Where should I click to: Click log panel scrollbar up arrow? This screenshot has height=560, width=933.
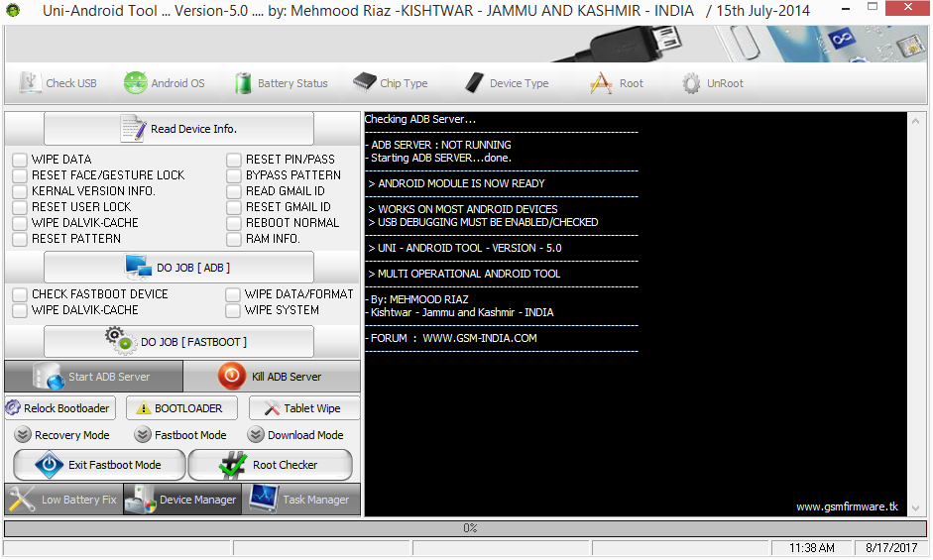point(916,121)
